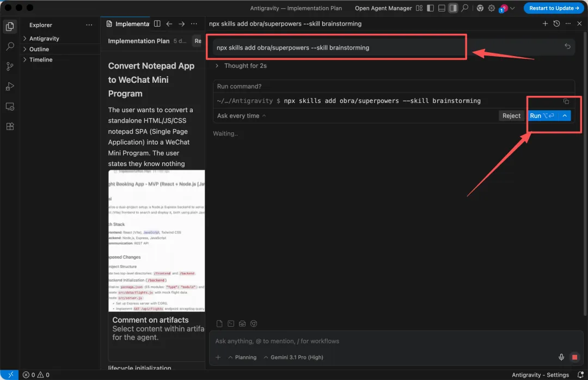Open settings gear in title bar
The height and width of the screenshot is (380, 588).
pos(491,8)
